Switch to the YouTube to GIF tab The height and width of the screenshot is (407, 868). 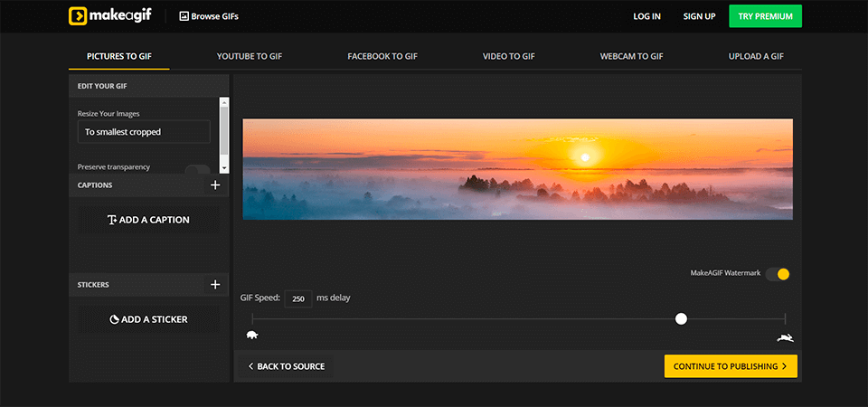[x=250, y=56]
